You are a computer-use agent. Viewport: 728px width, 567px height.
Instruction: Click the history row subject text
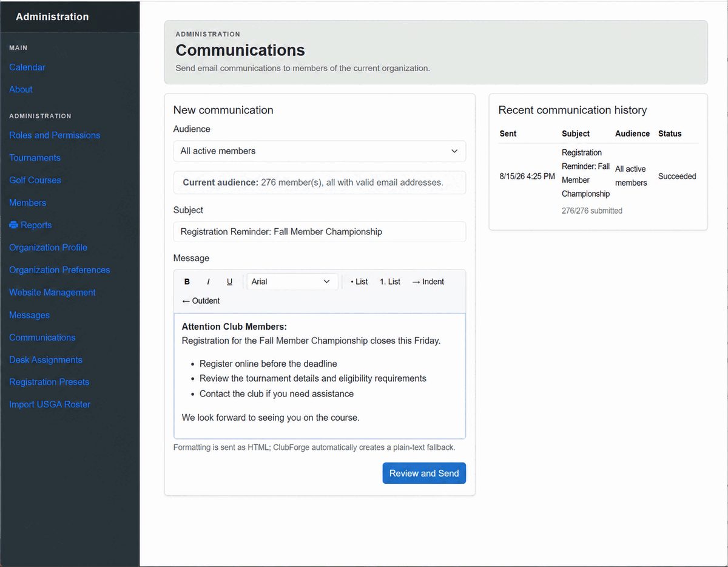coord(585,173)
